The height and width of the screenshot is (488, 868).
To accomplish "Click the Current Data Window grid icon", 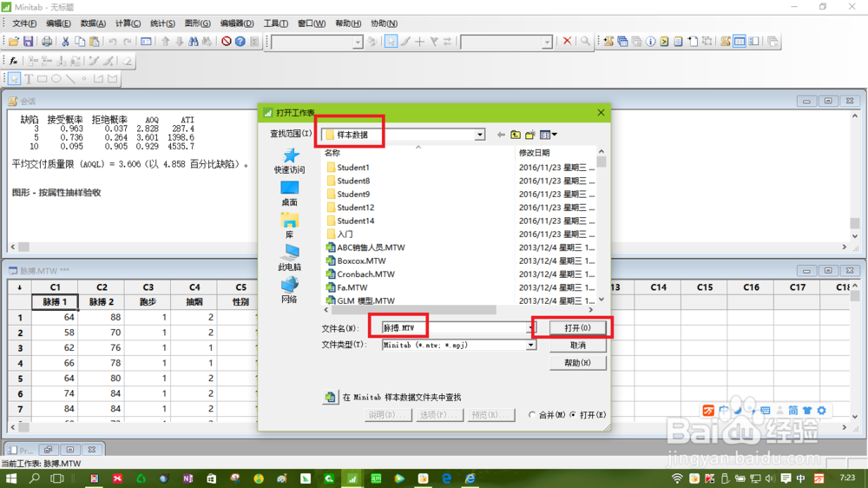I will click(x=739, y=42).
